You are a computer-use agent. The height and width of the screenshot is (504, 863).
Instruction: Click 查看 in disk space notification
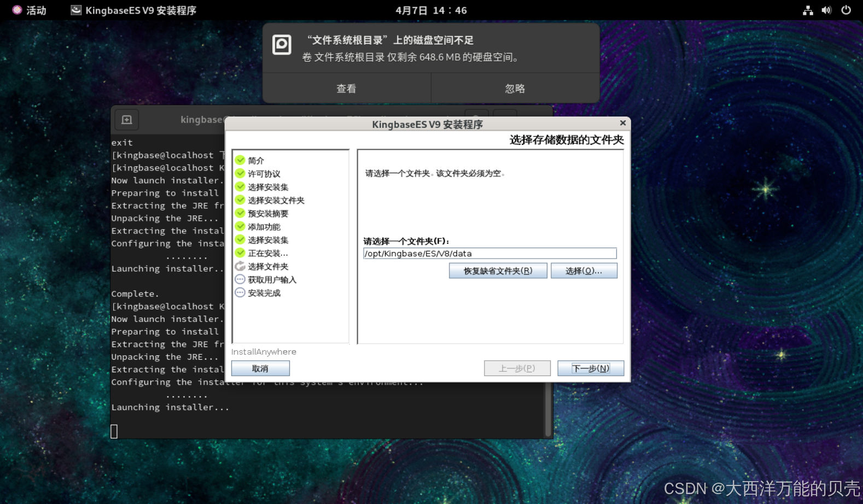[346, 89]
